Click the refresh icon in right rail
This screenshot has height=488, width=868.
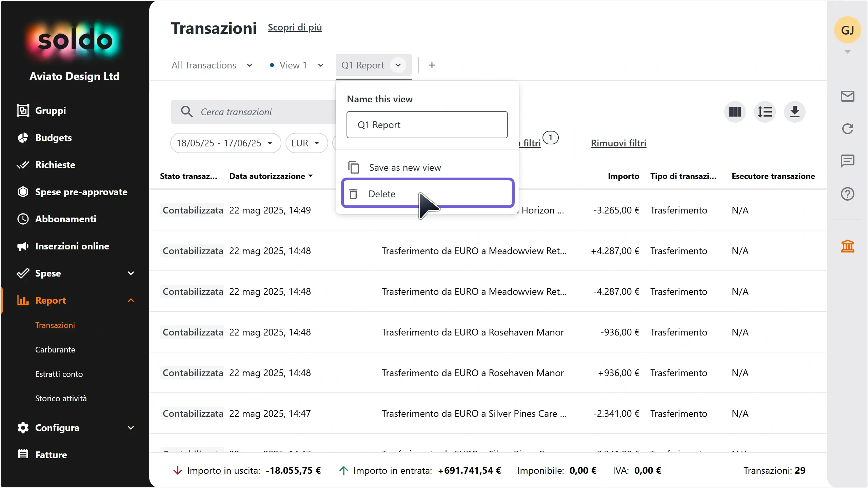pyautogui.click(x=847, y=129)
